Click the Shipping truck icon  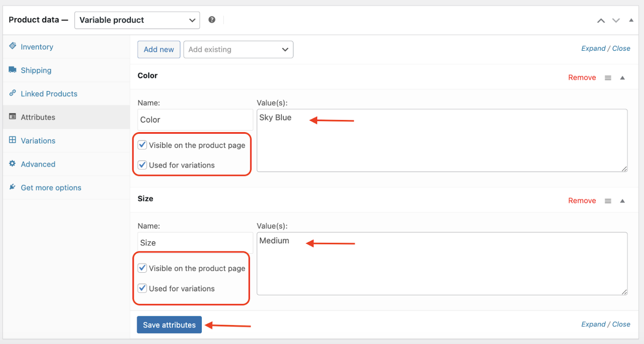point(13,70)
